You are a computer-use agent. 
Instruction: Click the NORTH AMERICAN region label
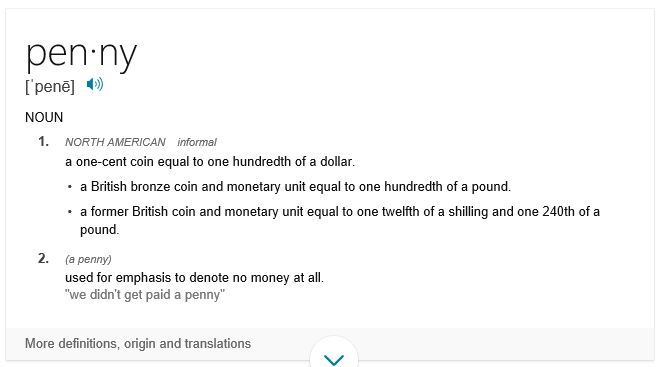115,142
